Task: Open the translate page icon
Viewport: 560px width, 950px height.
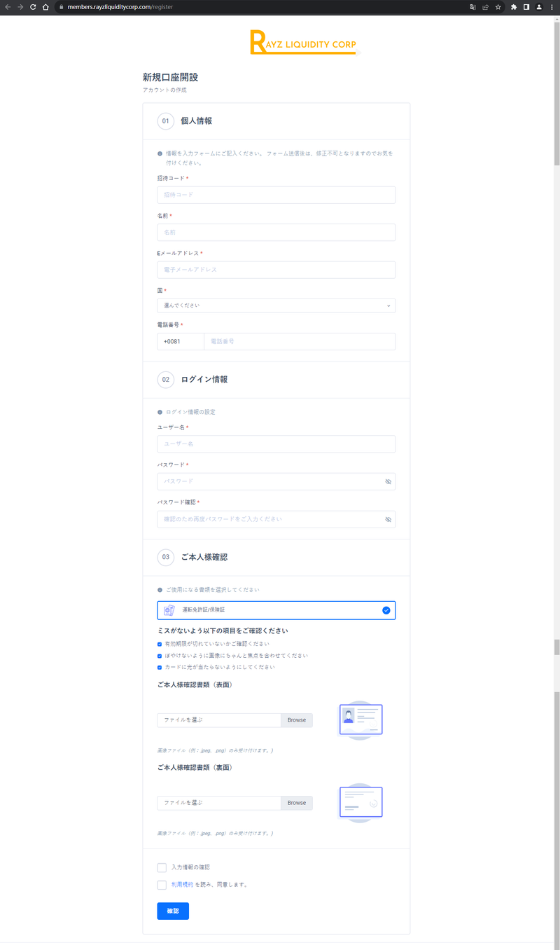Action: pyautogui.click(x=472, y=7)
